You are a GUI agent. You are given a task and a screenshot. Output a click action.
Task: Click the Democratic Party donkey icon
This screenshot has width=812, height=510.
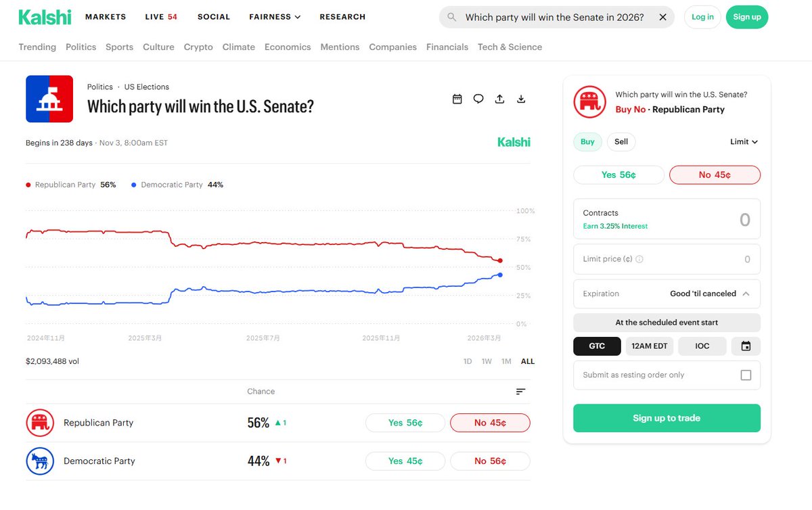coord(39,461)
